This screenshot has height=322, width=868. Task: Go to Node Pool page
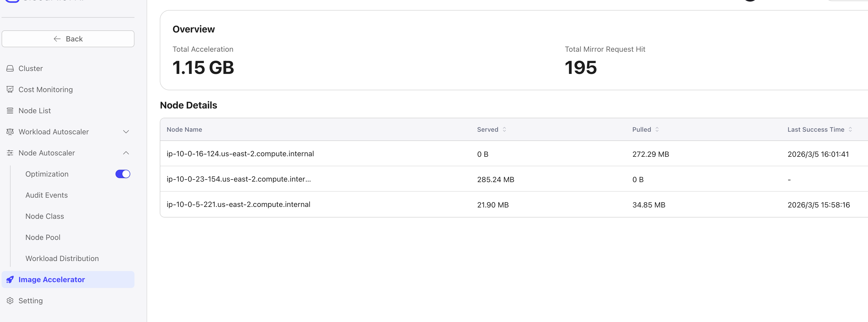(x=43, y=237)
